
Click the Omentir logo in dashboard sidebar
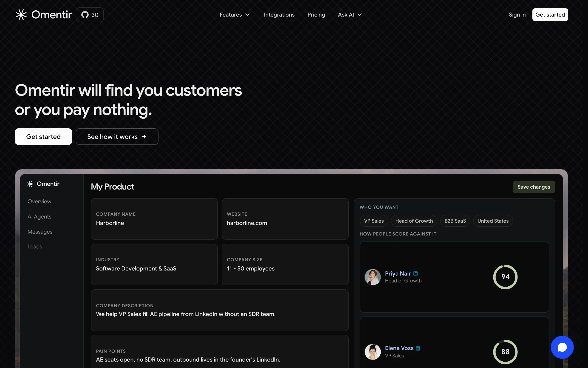pyautogui.click(x=43, y=184)
